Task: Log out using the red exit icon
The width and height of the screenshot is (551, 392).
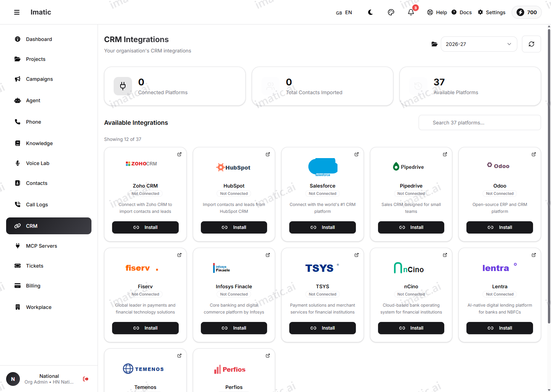Action: [x=86, y=379]
